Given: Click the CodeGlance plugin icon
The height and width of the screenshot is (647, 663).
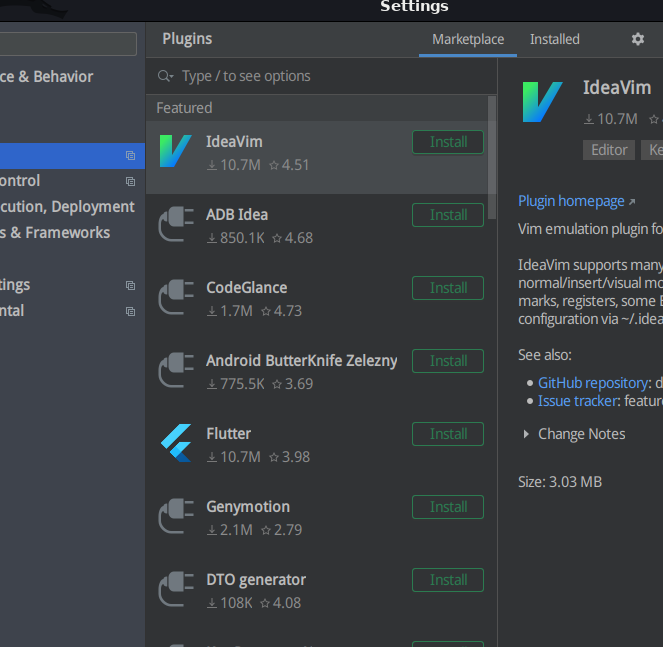Looking at the screenshot, I should 176,297.
